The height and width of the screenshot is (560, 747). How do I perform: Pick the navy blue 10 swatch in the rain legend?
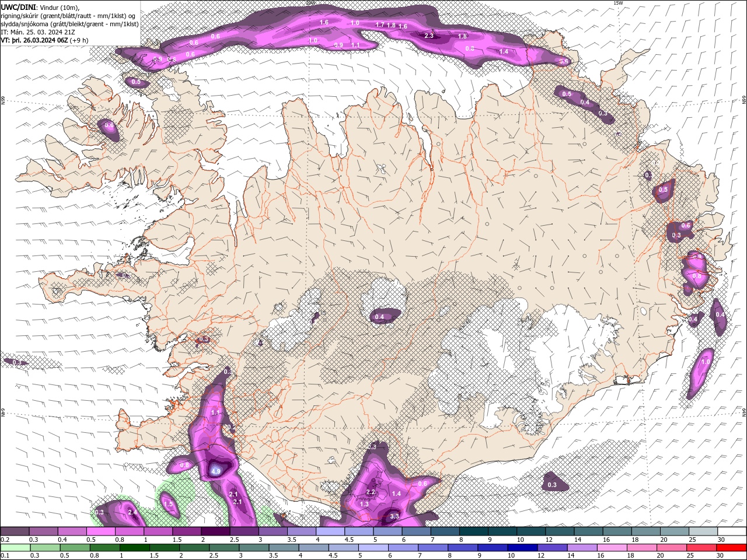pos(522,547)
